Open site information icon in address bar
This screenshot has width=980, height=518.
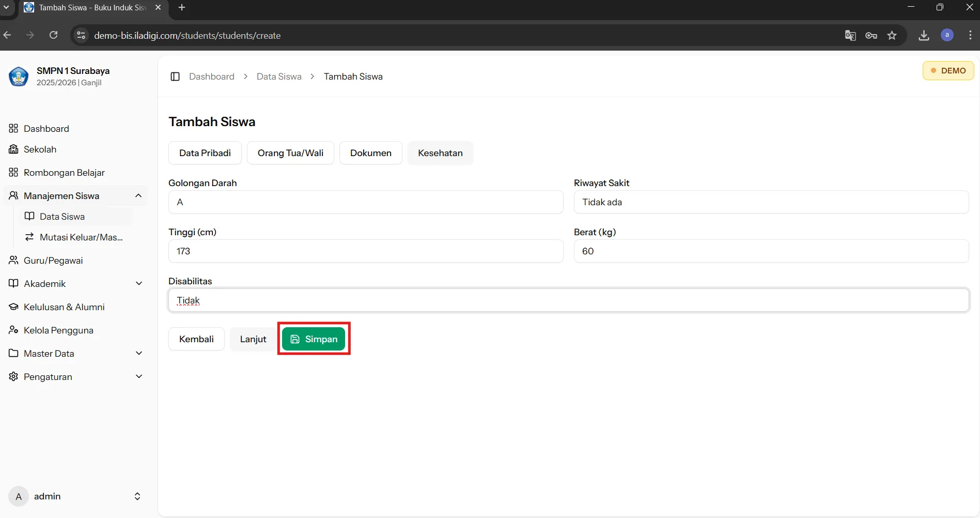[x=81, y=35]
